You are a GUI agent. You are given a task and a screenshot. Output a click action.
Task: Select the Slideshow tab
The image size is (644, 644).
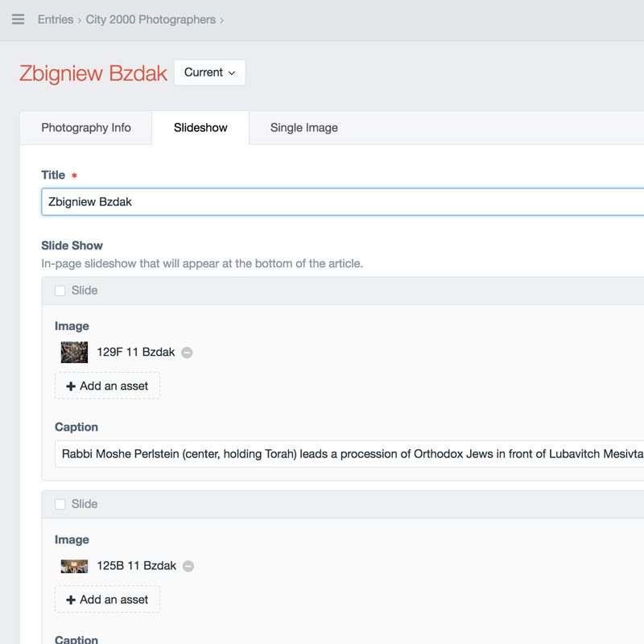click(x=200, y=128)
